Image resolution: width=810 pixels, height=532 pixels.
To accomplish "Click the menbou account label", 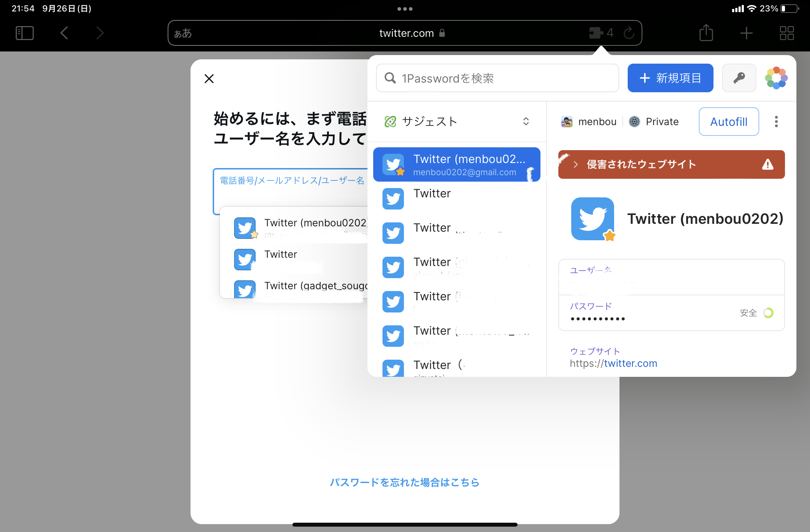I will tap(589, 122).
